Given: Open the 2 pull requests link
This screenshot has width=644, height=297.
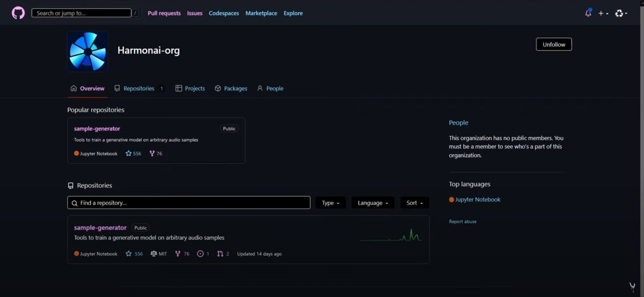Looking at the screenshot, I should pyautogui.click(x=223, y=254).
